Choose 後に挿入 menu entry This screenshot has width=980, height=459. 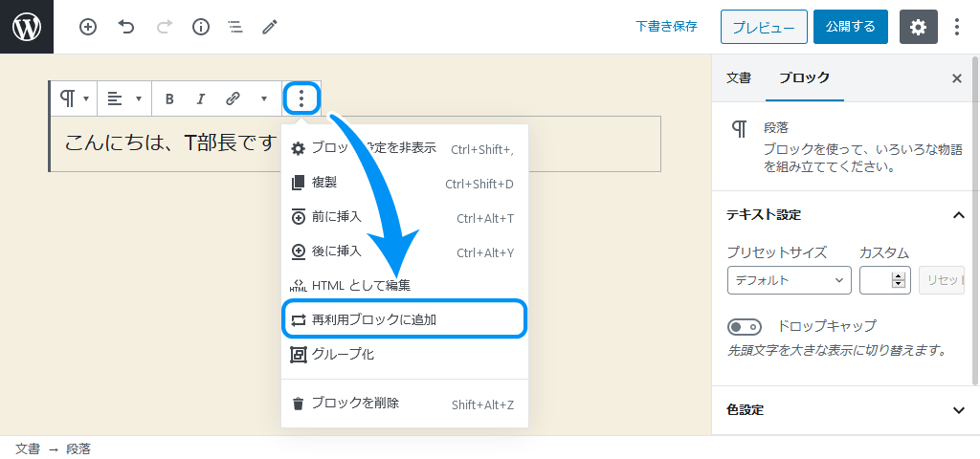tap(404, 252)
